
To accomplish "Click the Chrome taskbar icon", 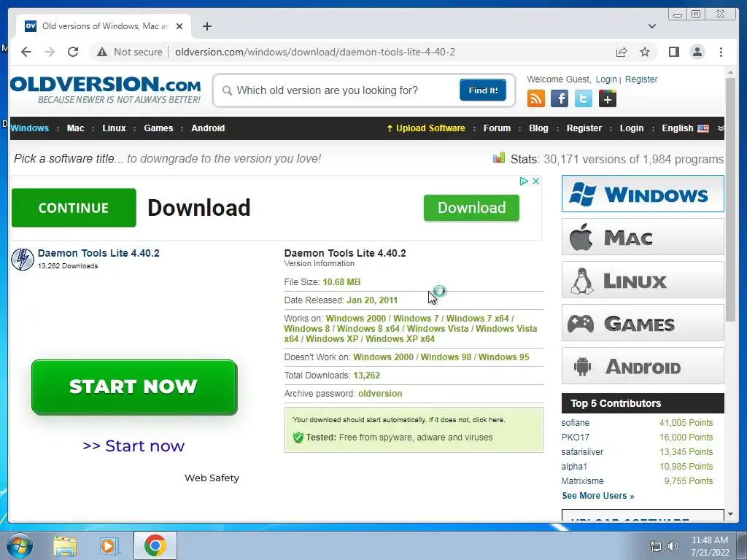I will click(x=155, y=545).
